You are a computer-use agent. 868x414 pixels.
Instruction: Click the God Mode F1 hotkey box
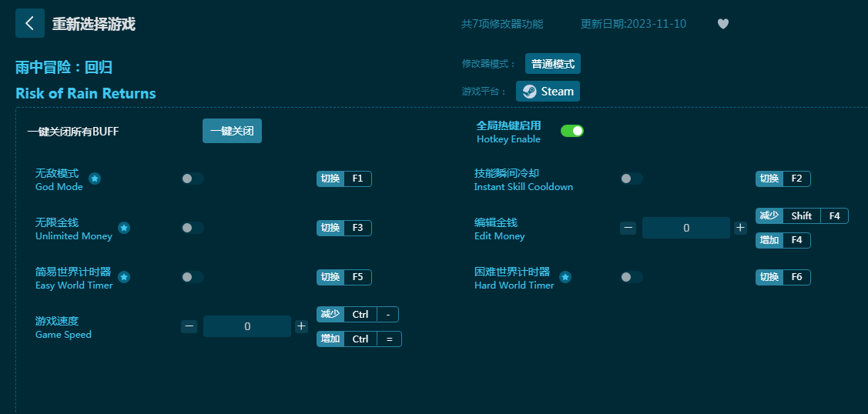(x=344, y=179)
